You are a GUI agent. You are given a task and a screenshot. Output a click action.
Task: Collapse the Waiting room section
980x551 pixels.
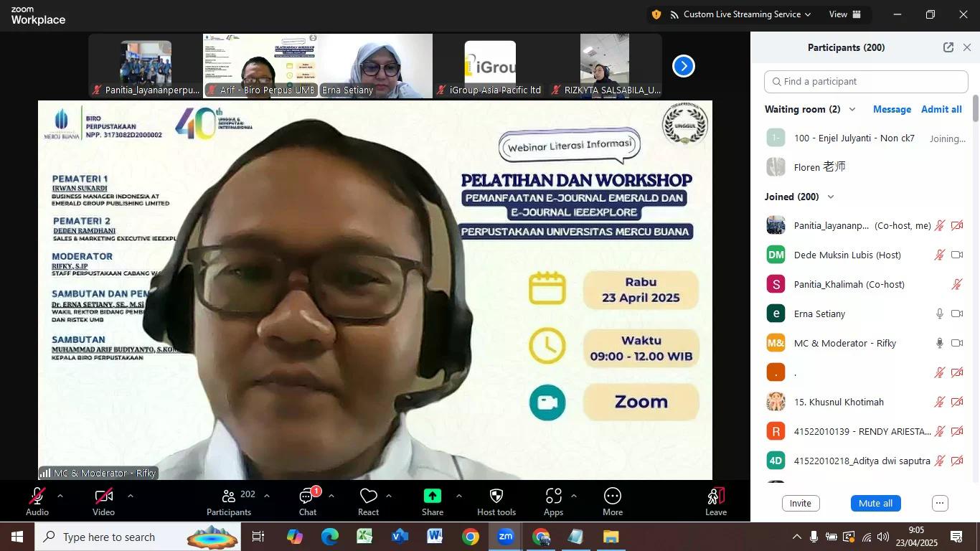[x=852, y=110]
